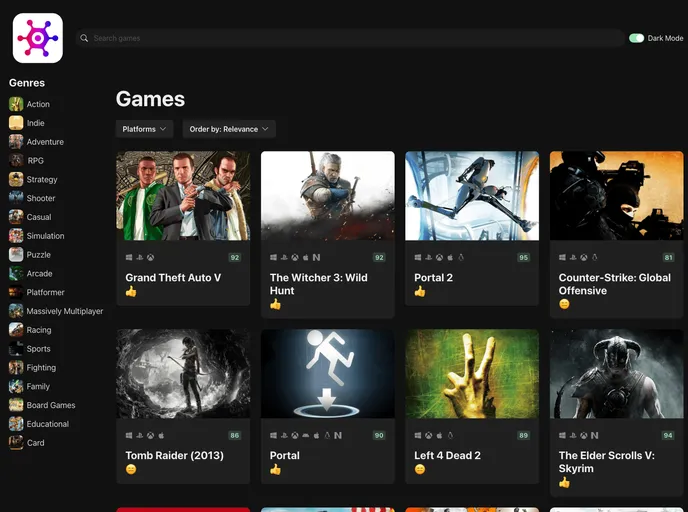
Task: Select the Massively Multiplayer genre label
Action: point(65,311)
